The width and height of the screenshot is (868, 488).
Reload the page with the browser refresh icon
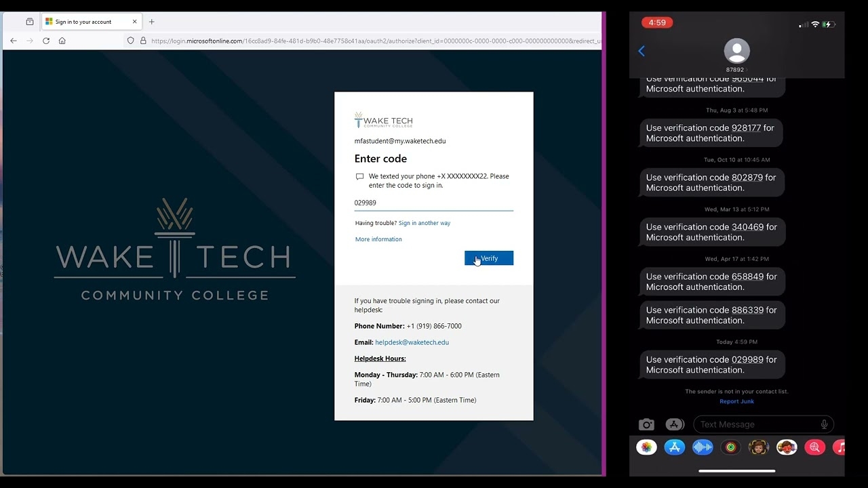[x=46, y=41]
